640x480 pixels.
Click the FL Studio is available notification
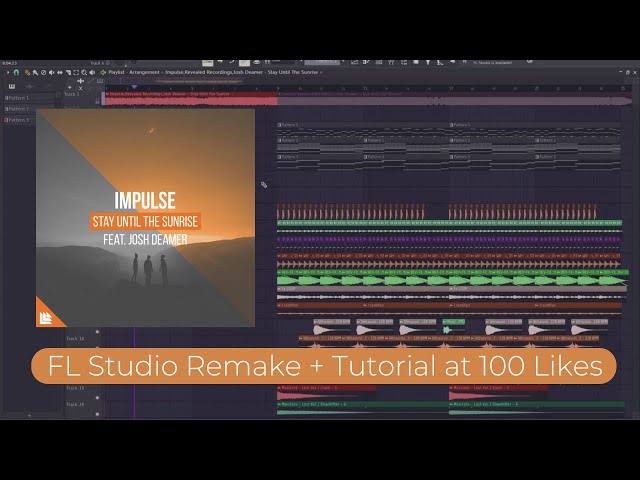point(493,63)
